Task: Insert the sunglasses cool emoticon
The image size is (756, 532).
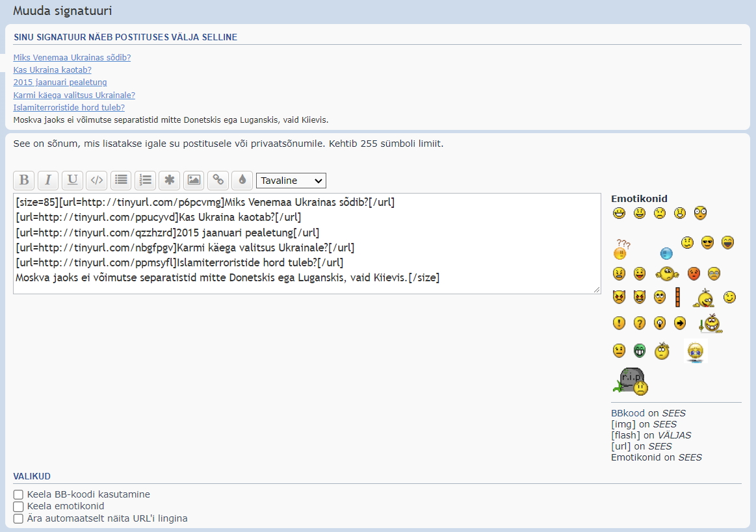Action: (x=707, y=243)
